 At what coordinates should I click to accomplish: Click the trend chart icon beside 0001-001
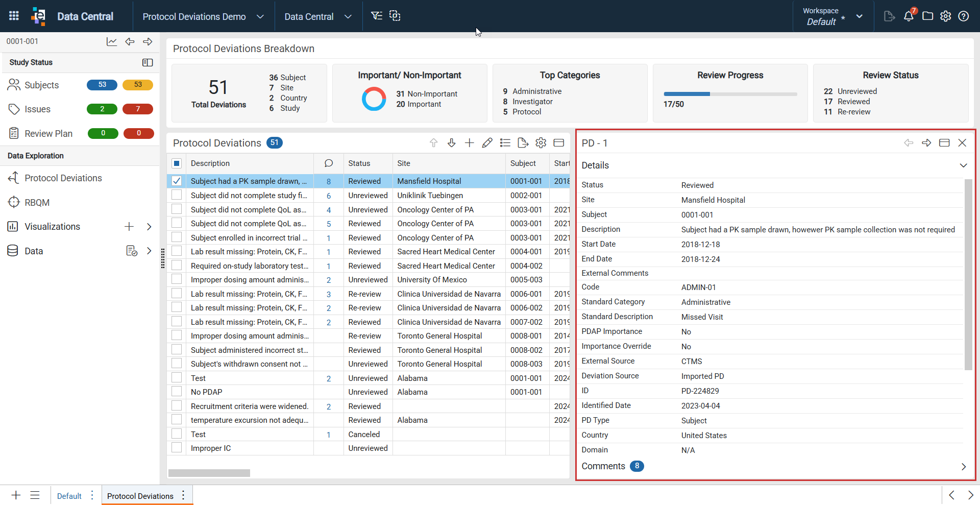pos(112,41)
